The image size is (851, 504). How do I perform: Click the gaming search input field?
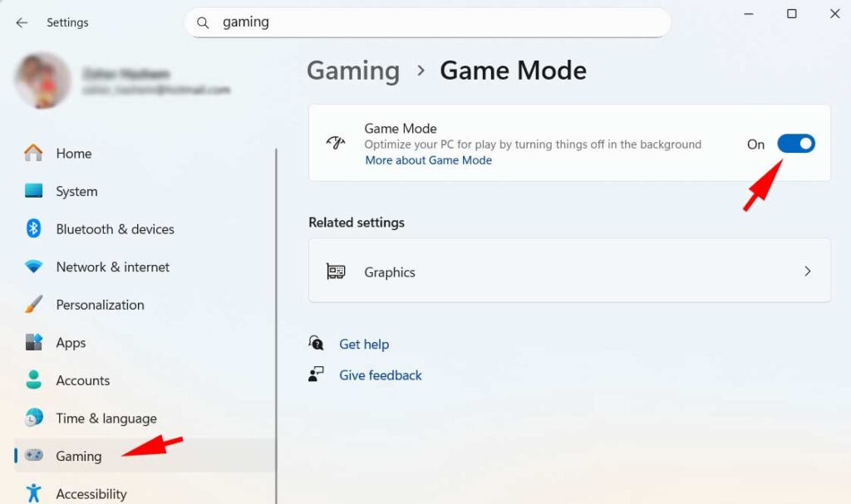pyautogui.click(x=432, y=22)
